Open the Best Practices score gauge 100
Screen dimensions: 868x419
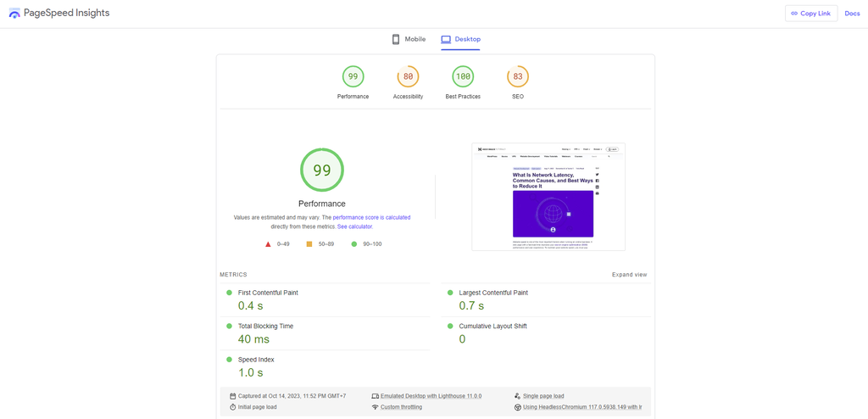point(463,77)
